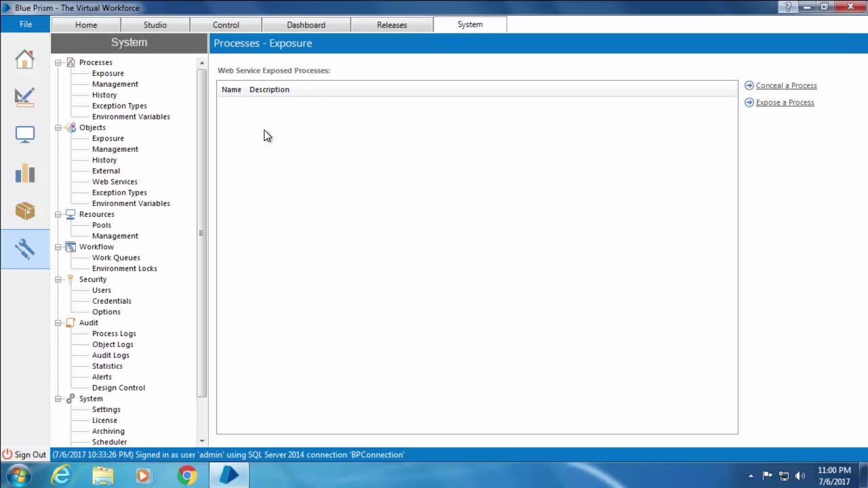Click the System gears tree icon
Viewport: 868px width, 488px height.
pos(71,399)
